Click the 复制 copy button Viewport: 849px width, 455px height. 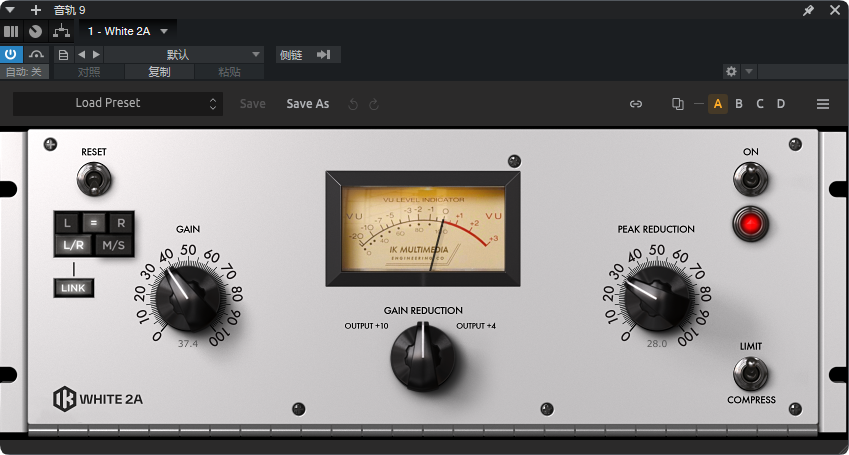click(x=159, y=72)
